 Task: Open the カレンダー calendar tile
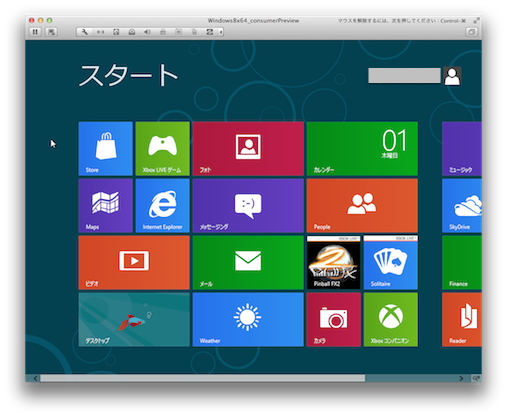pyautogui.click(x=362, y=148)
